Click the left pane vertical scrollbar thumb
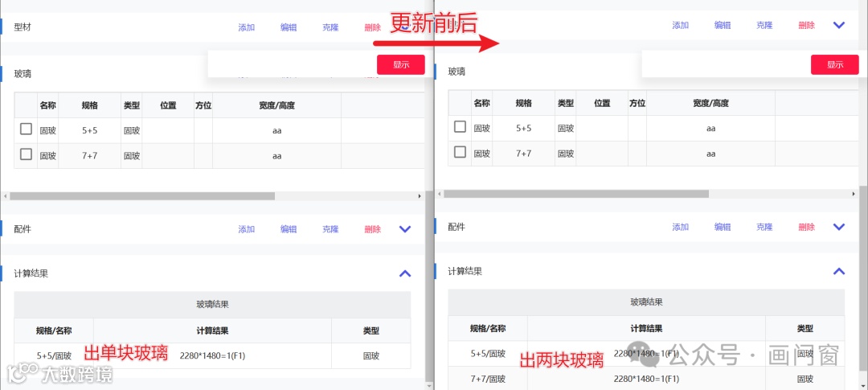The image size is (868, 390). pyautogui.click(x=429, y=285)
